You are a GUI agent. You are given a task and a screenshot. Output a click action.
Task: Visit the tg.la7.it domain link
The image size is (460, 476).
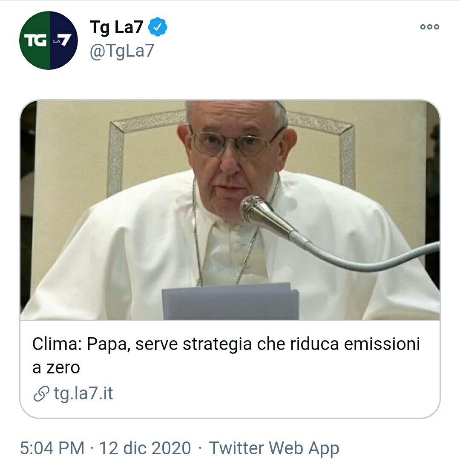tap(83, 394)
